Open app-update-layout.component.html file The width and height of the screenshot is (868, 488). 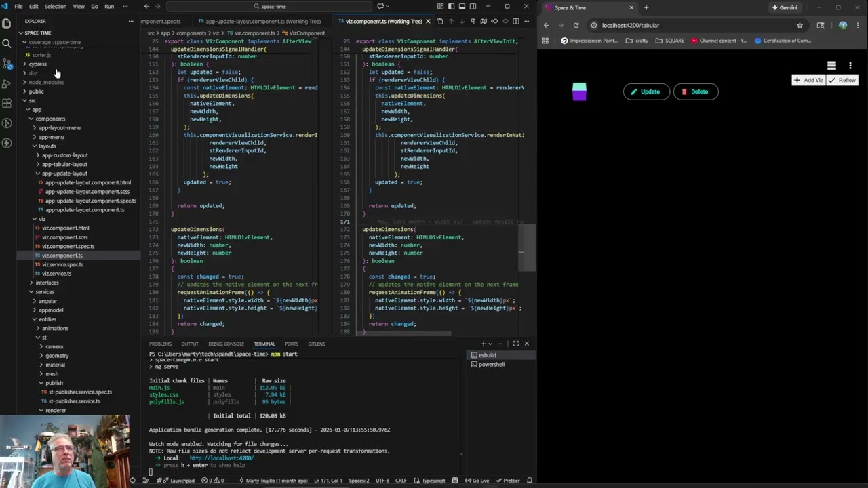88,182
